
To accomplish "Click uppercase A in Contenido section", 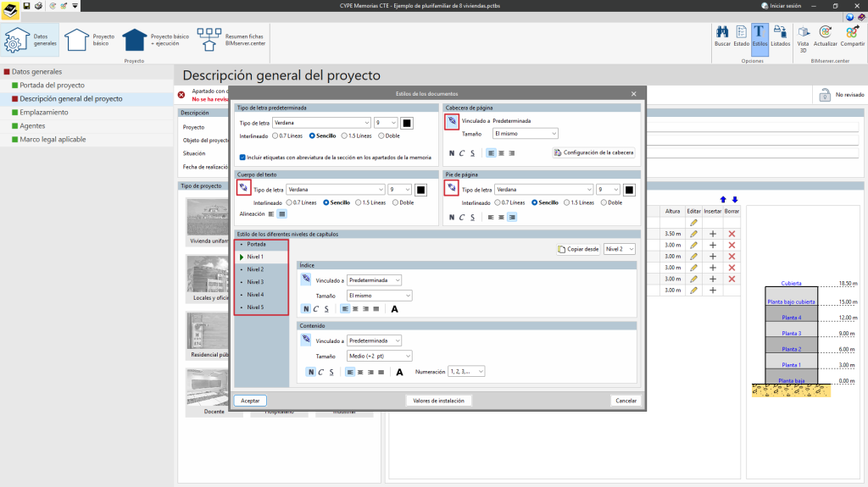I will click(x=400, y=372).
